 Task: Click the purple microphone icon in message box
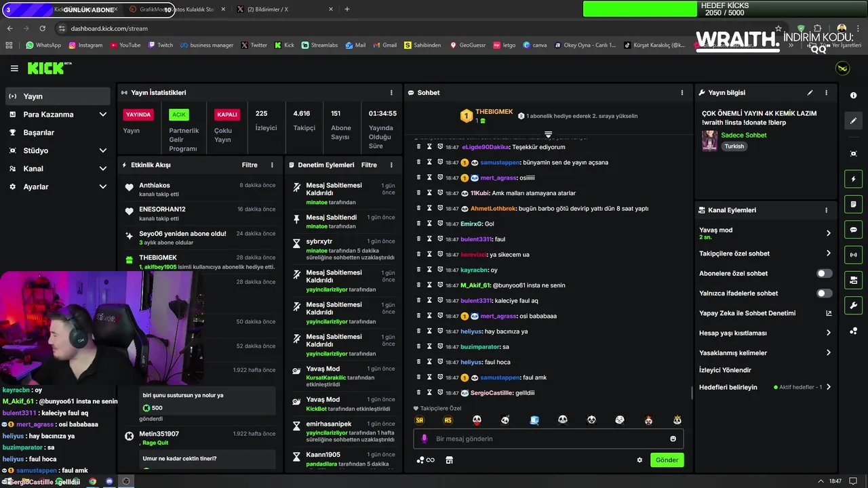[425, 439]
